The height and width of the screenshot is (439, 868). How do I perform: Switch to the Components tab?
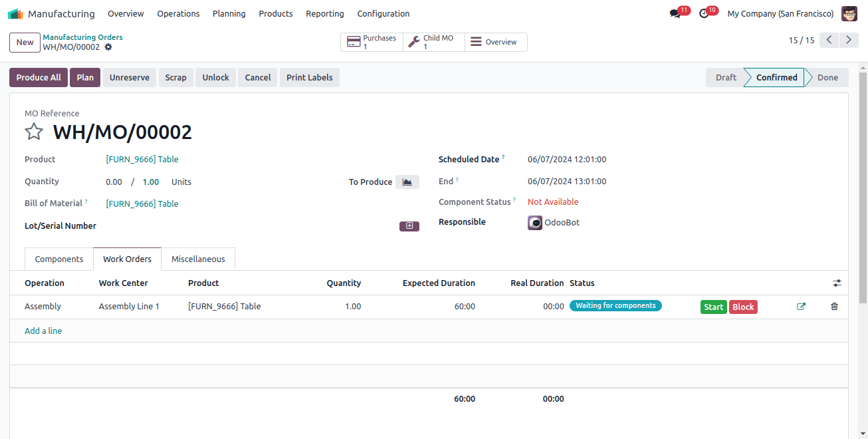(x=59, y=259)
